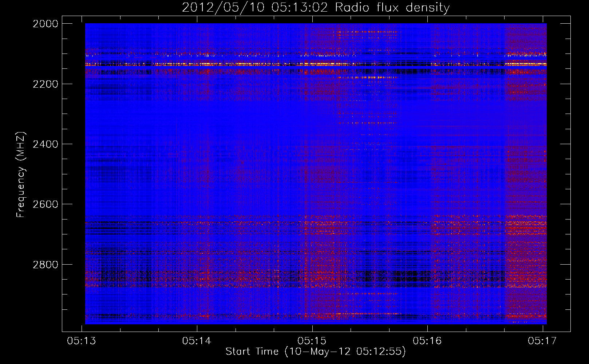Viewport: 589px width, 364px height.
Task: Select the 2600 frequency axis label
Action: click(46, 204)
